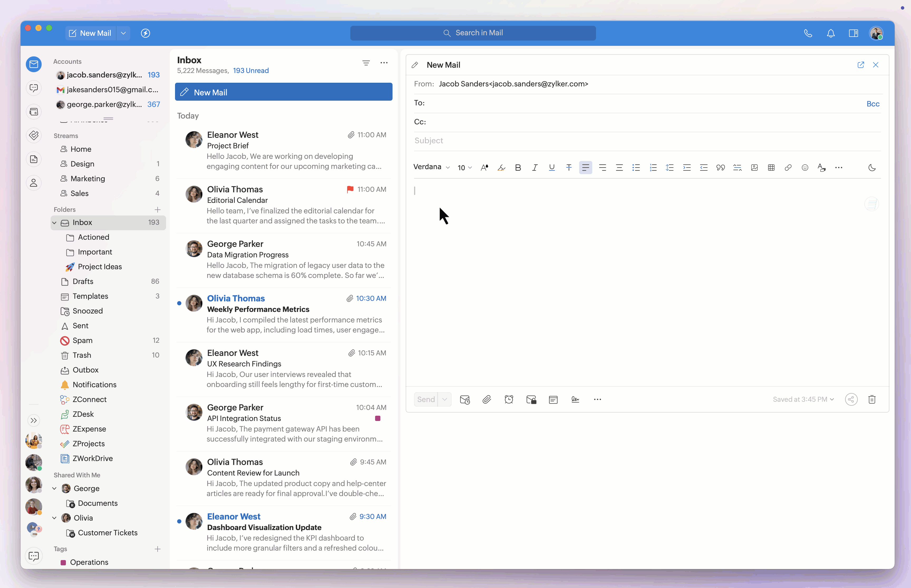The image size is (911, 588).
Task: Click the Subject input field
Action: point(646,140)
